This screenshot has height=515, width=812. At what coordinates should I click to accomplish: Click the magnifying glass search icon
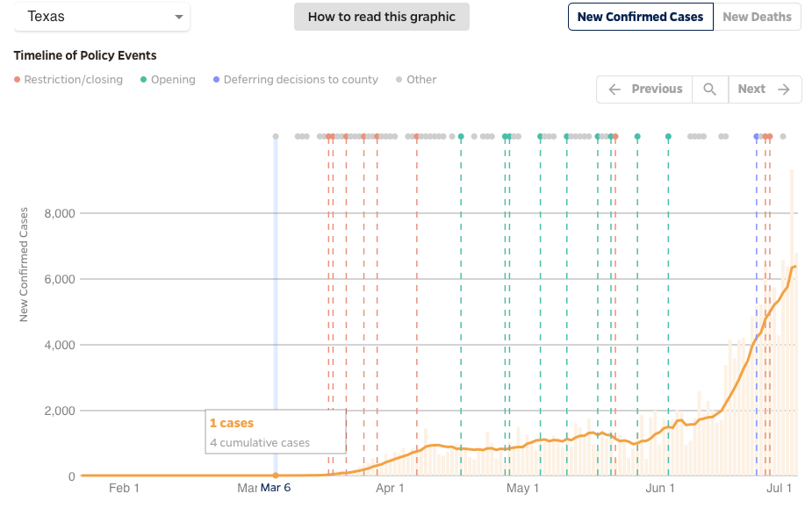[709, 89]
